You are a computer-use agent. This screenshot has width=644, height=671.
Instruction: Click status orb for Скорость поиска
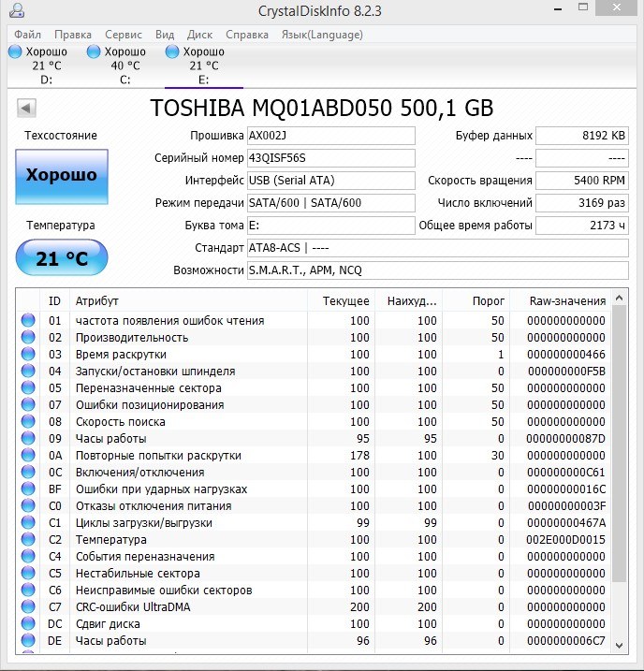click(x=28, y=421)
